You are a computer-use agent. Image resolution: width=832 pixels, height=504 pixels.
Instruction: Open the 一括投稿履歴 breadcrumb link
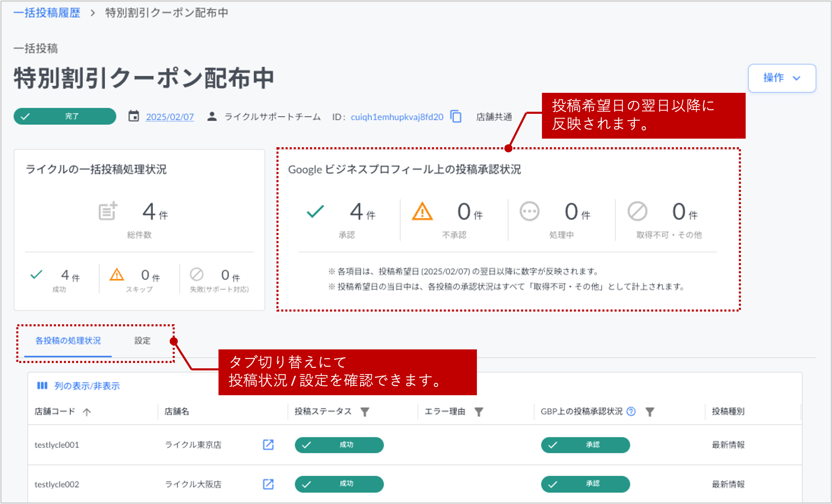pyautogui.click(x=47, y=12)
